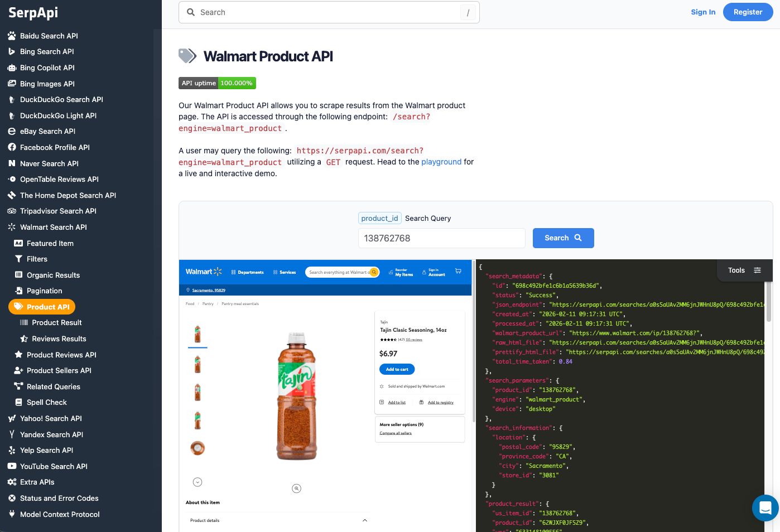The image size is (780, 532).
Task: Select the last product thumbnail in gallery
Action: tap(198, 448)
